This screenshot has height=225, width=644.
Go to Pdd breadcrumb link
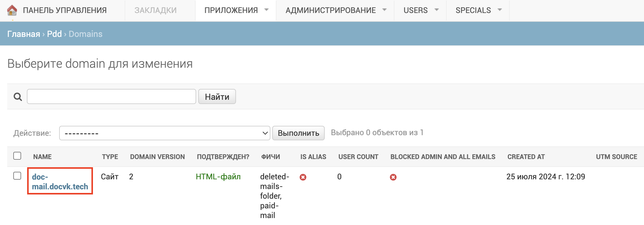tap(54, 34)
